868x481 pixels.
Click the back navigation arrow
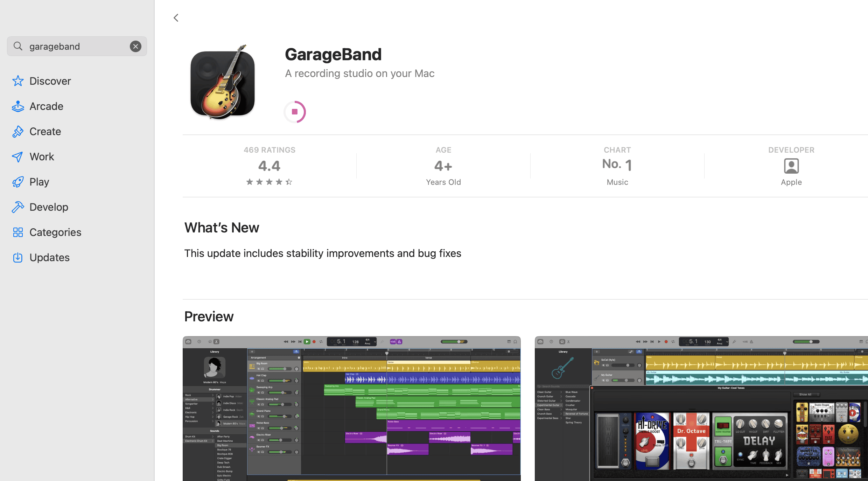[x=176, y=18]
